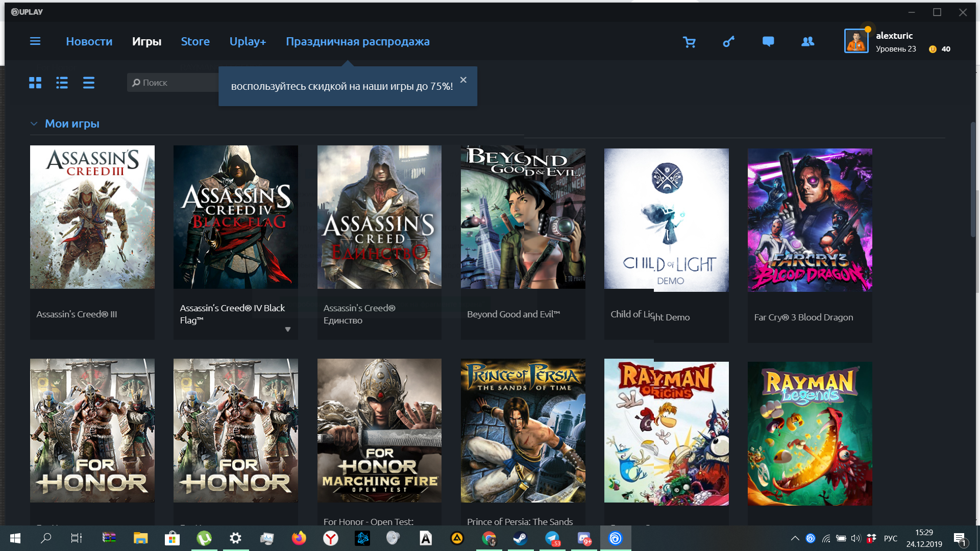Open Far Cry 3 Blood Dragon cover
The height and width of the screenshot is (551, 980).
pyautogui.click(x=810, y=220)
